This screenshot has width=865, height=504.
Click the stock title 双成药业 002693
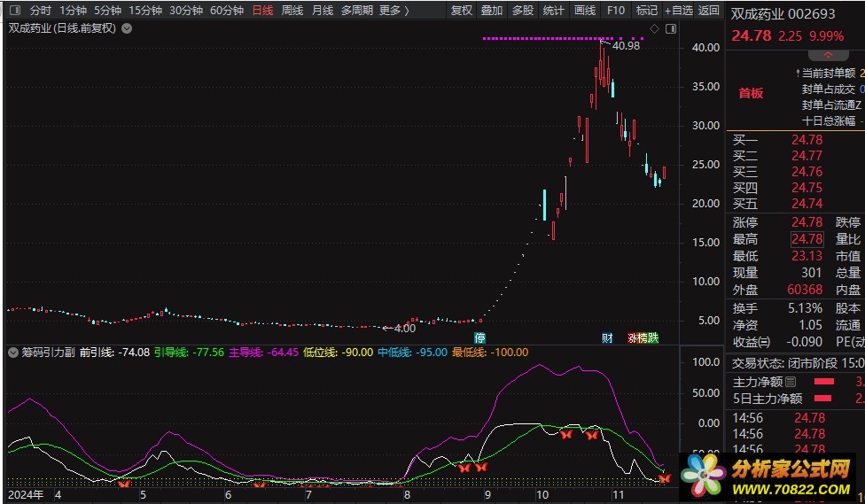point(783,14)
